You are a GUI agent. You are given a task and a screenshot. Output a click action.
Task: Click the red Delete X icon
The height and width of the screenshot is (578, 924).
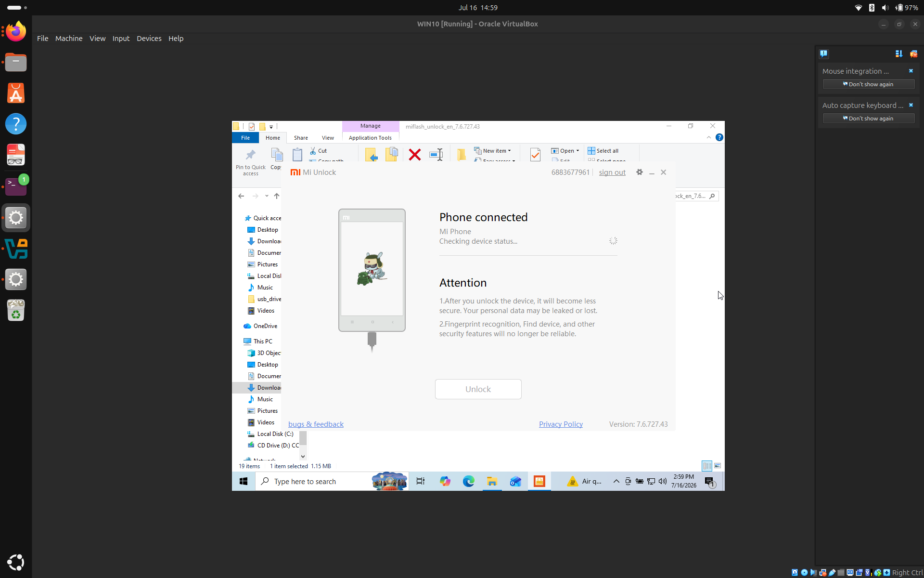(414, 155)
